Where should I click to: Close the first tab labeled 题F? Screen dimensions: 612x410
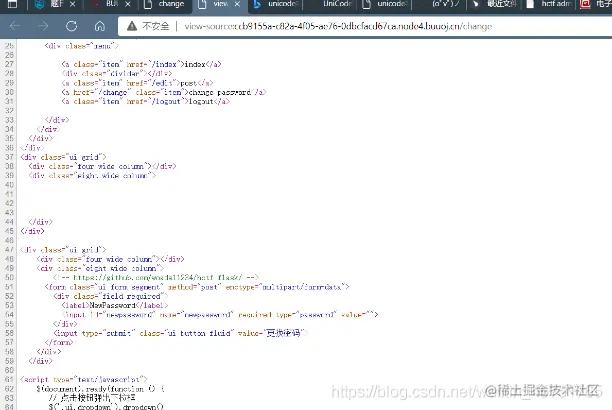coord(72,4)
